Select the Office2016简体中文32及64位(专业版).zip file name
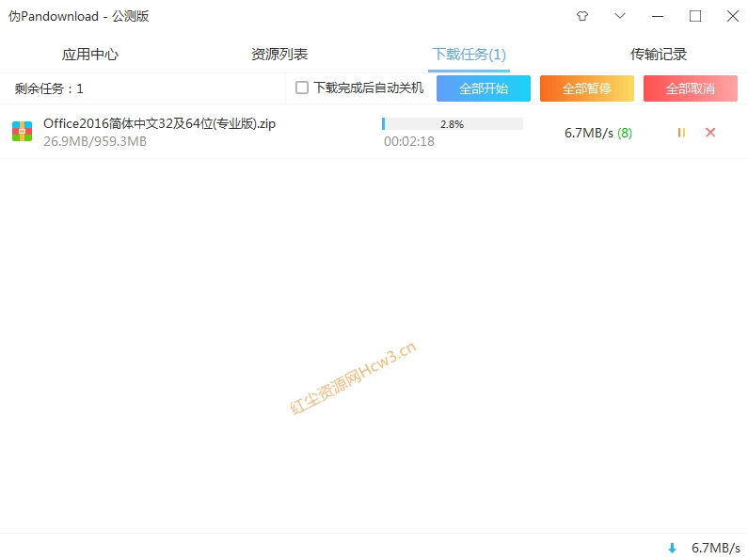 click(x=159, y=123)
